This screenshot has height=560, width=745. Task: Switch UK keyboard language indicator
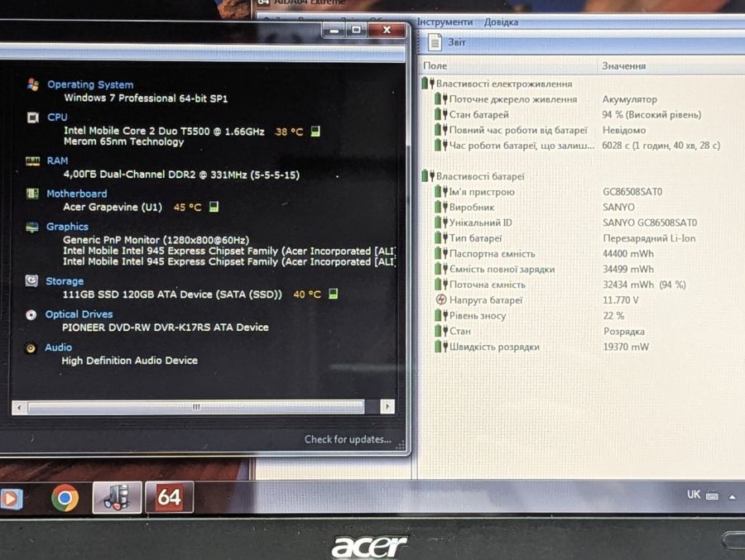(693, 495)
